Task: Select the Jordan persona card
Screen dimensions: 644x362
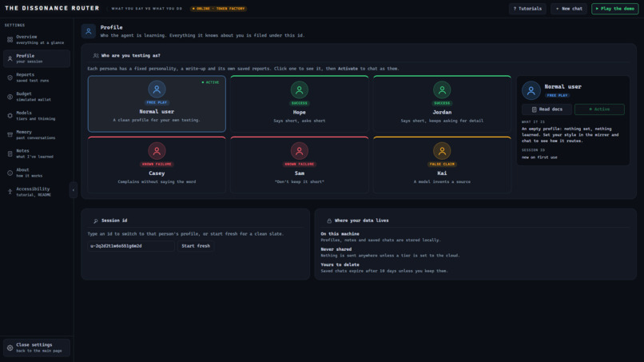Action: tap(442, 104)
